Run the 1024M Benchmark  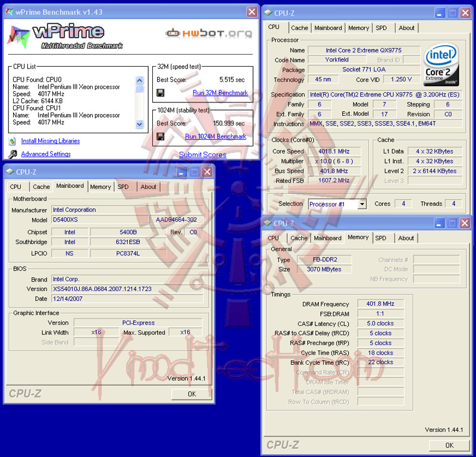(x=215, y=136)
